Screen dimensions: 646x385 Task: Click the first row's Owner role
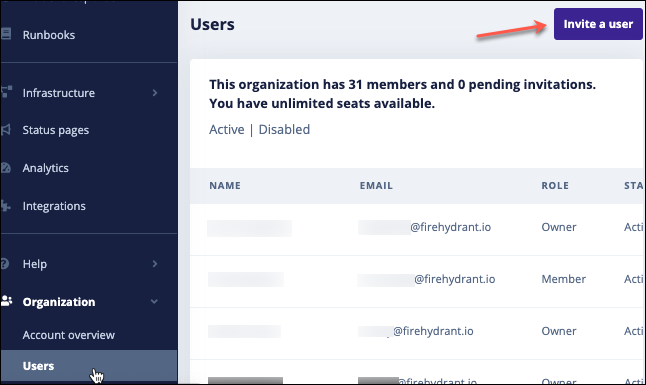(559, 227)
